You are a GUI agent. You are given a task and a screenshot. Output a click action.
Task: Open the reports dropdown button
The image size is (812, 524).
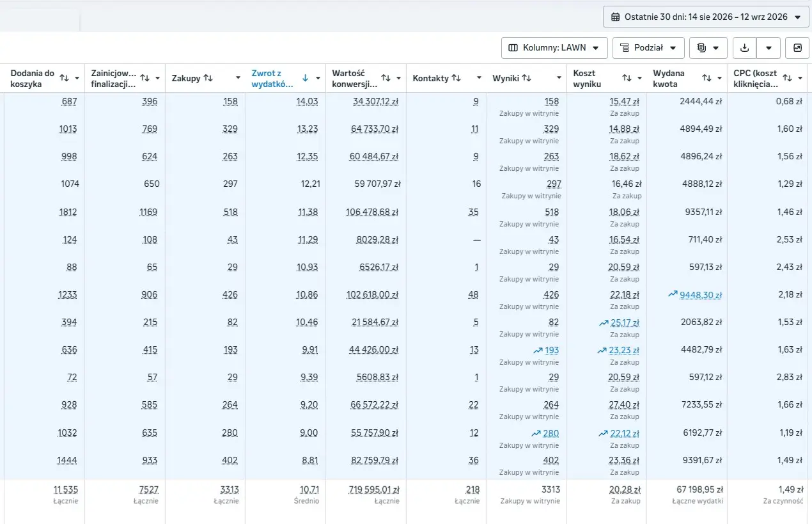pyautogui.click(x=708, y=48)
